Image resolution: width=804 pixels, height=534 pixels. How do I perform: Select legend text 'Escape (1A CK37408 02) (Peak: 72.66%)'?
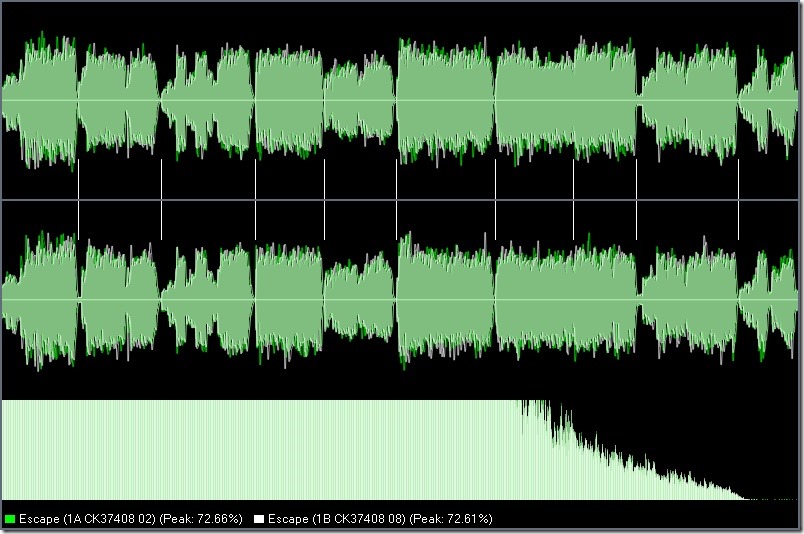click(x=131, y=519)
